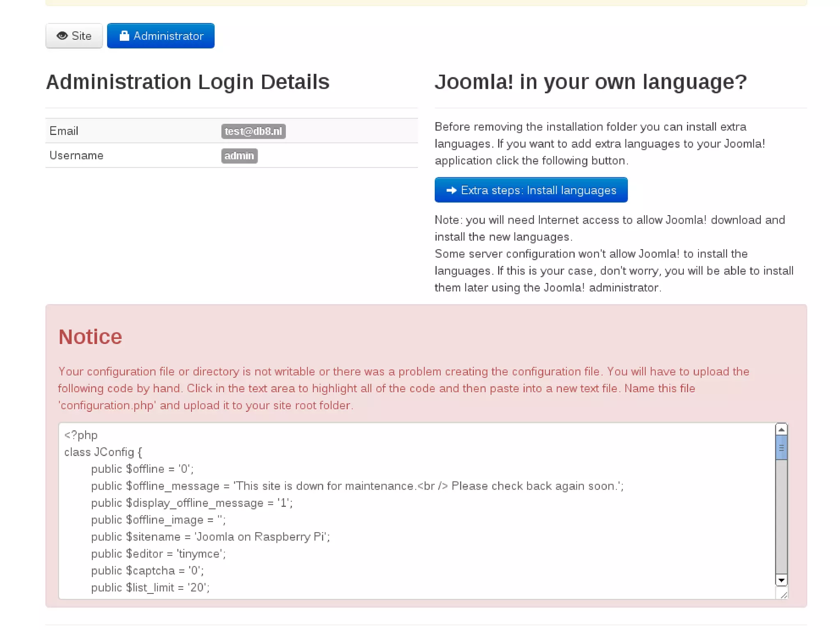This screenshot has width=840, height=630.
Task: Click the red Notice heading
Action: (90, 337)
